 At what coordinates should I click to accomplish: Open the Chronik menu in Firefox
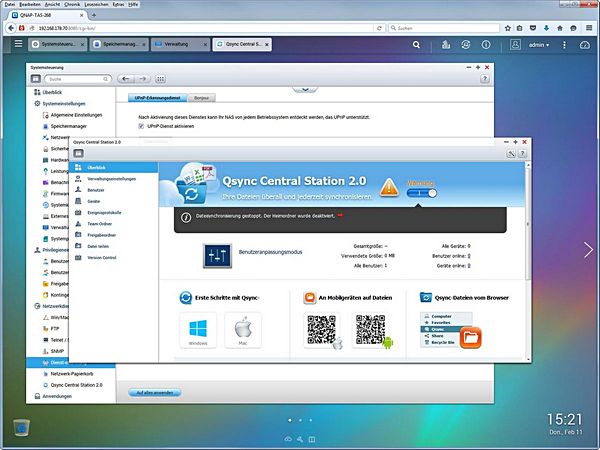click(x=72, y=4)
